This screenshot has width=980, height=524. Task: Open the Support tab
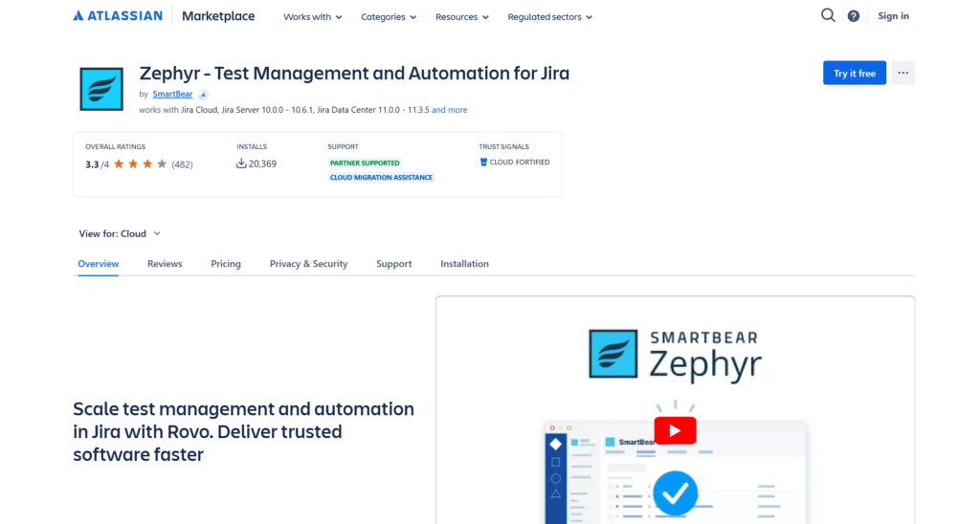click(x=393, y=264)
